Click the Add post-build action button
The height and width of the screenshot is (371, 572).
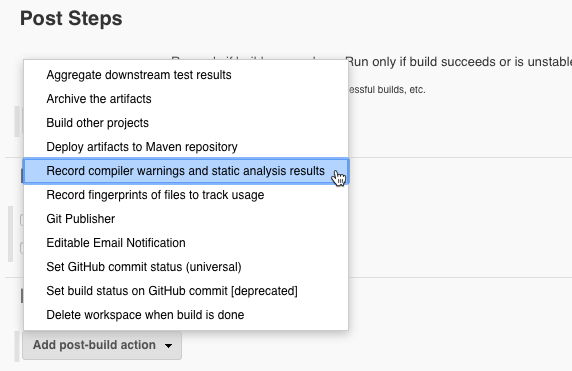pos(102,345)
